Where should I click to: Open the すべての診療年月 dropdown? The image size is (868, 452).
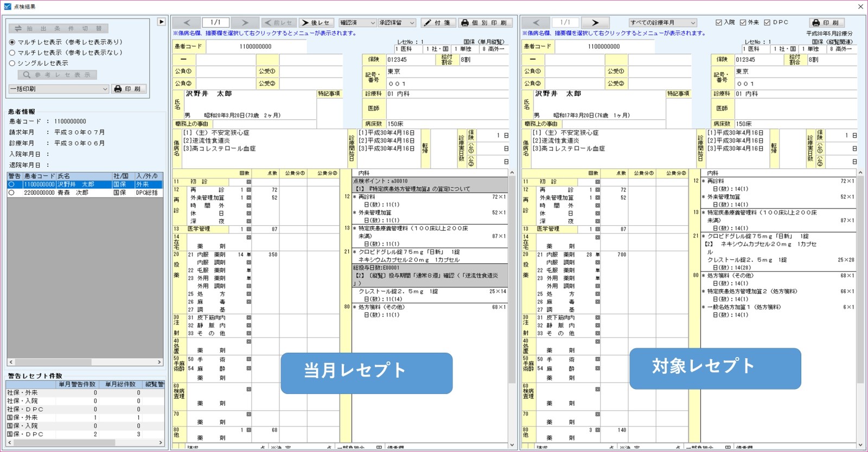click(x=662, y=23)
